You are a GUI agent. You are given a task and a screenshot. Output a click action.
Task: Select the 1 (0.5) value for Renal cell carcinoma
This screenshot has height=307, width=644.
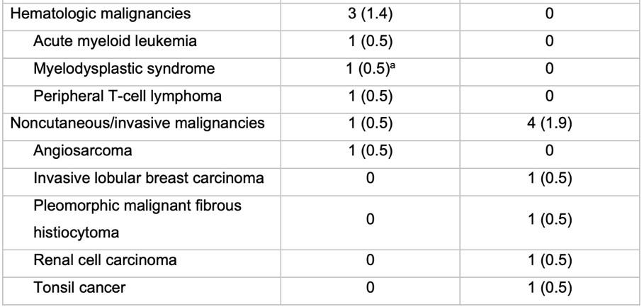pyautogui.click(x=550, y=260)
